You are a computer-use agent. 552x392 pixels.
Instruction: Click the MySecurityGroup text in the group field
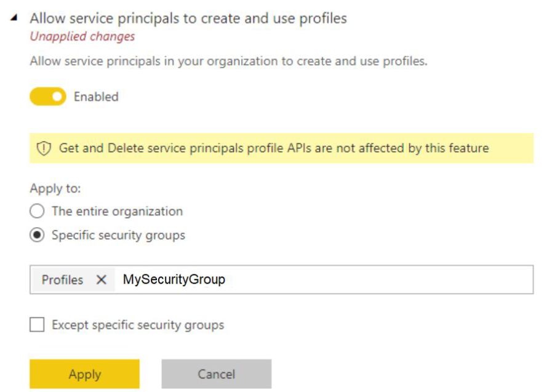click(174, 279)
